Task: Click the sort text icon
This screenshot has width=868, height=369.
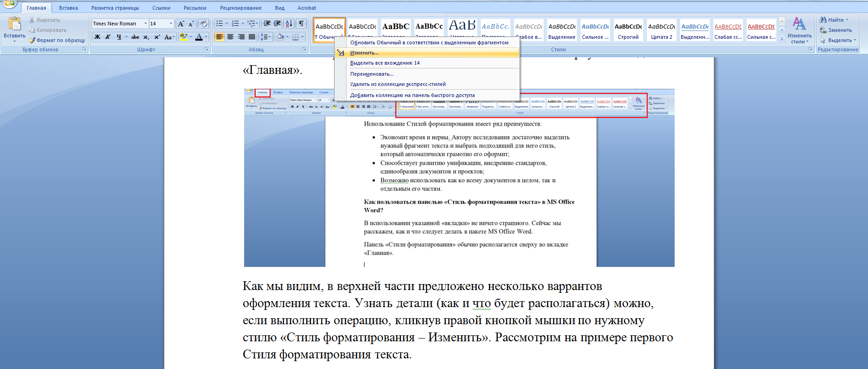Action: [289, 24]
